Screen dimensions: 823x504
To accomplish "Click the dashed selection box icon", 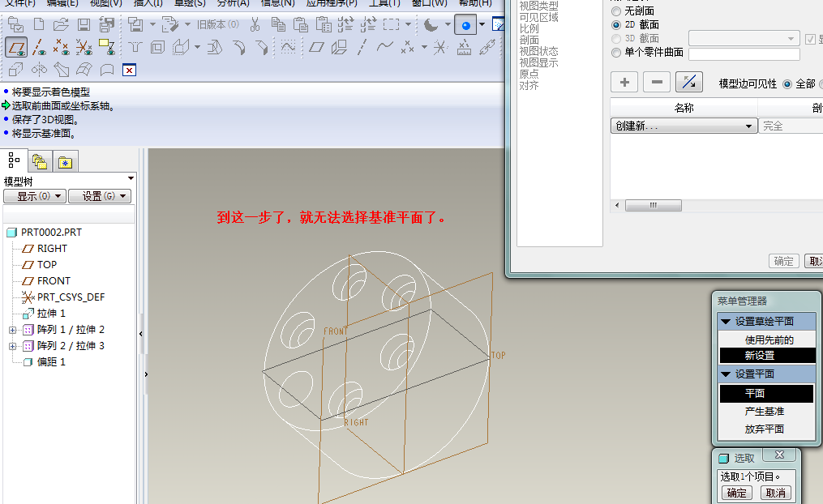I will pyautogui.click(x=391, y=24).
